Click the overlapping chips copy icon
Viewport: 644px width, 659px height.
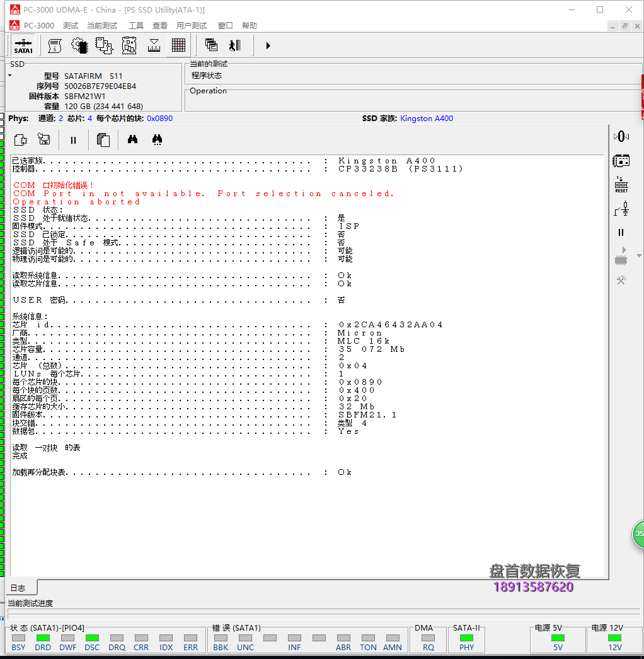coord(104,46)
